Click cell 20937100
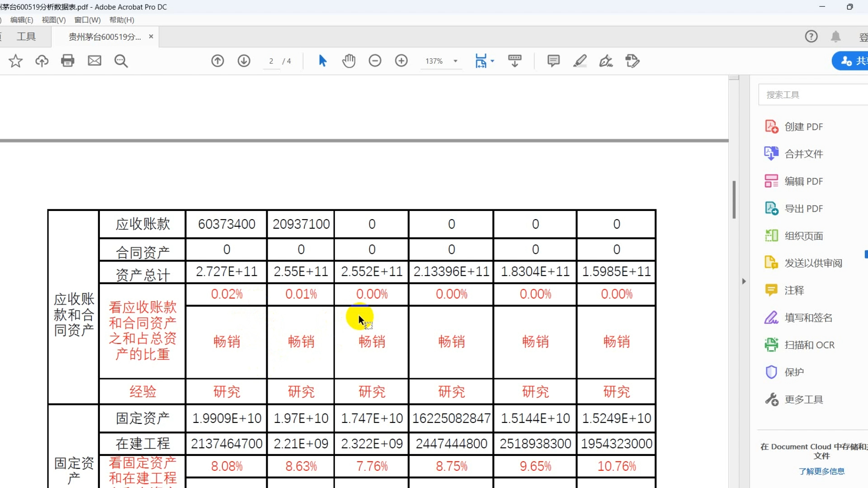The width and height of the screenshot is (868, 488). point(301,224)
